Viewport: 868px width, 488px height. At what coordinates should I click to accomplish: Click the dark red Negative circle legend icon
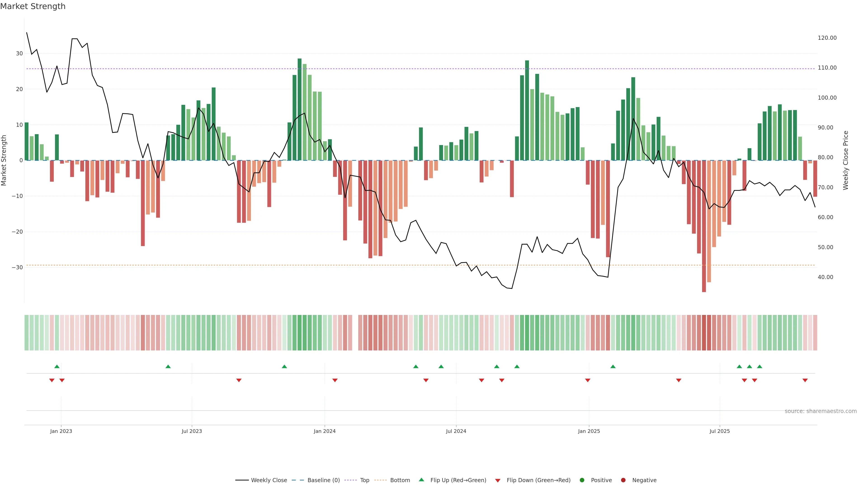pyautogui.click(x=623, y=480)
